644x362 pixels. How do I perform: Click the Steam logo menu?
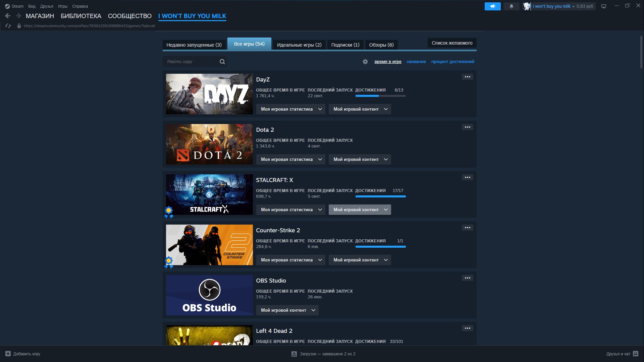[14, 6]
